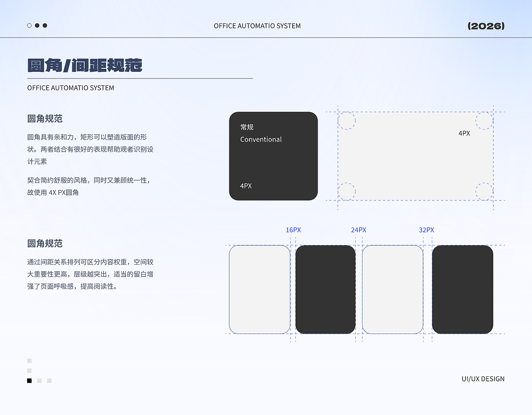This screenshot has width=532, height=415.
Task: Click the light gray square above the pagination row
Action: [x=29, y=370]
